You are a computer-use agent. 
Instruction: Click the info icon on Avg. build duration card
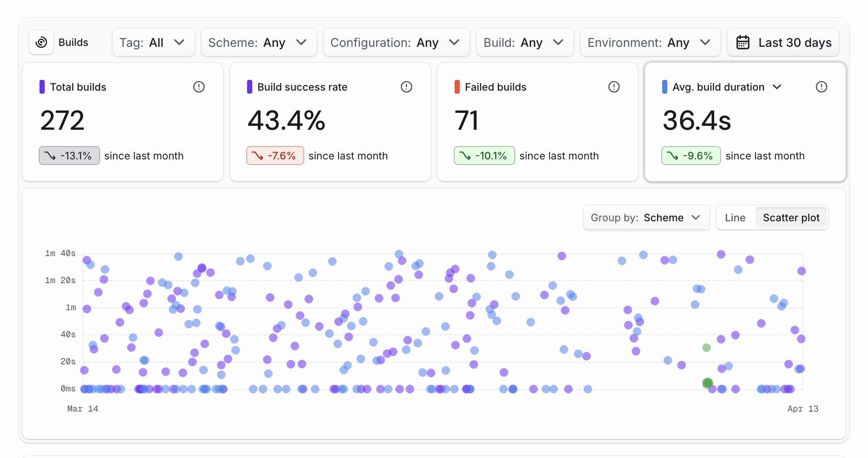click(x=822, y=87)
